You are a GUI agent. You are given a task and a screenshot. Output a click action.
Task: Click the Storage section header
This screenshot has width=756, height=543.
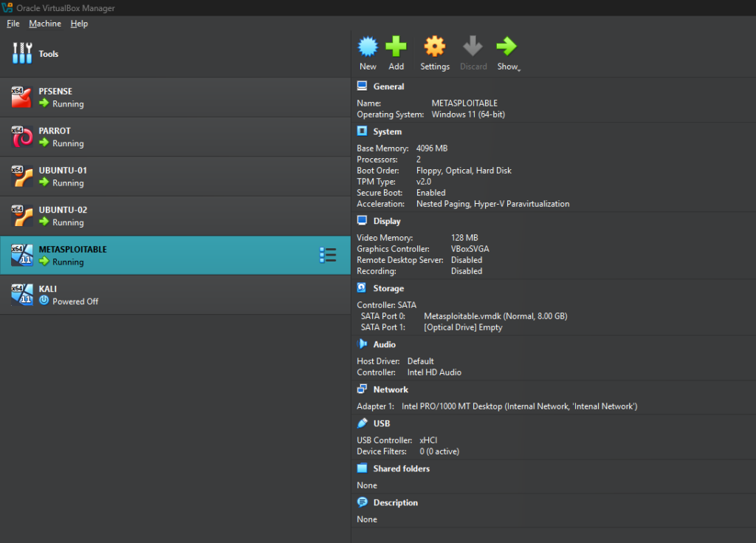click(x=388, y=289)
